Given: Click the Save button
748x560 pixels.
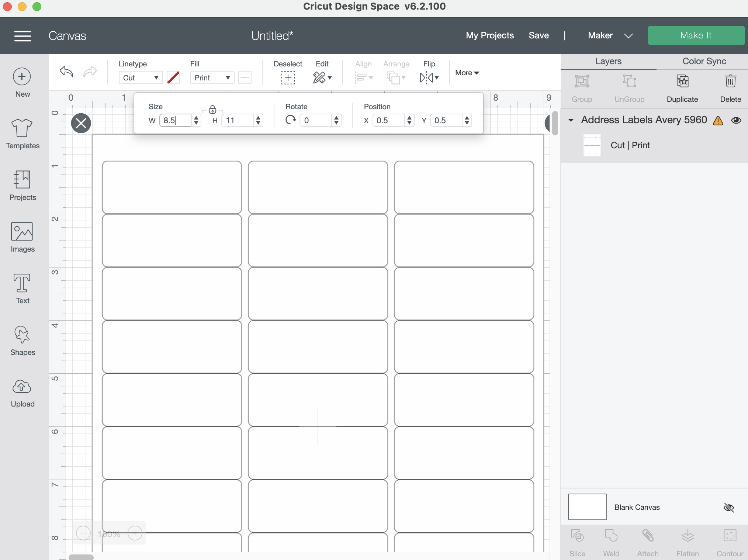Looking at the screenshot, I should pyautogui.click(x=539, y=35).
